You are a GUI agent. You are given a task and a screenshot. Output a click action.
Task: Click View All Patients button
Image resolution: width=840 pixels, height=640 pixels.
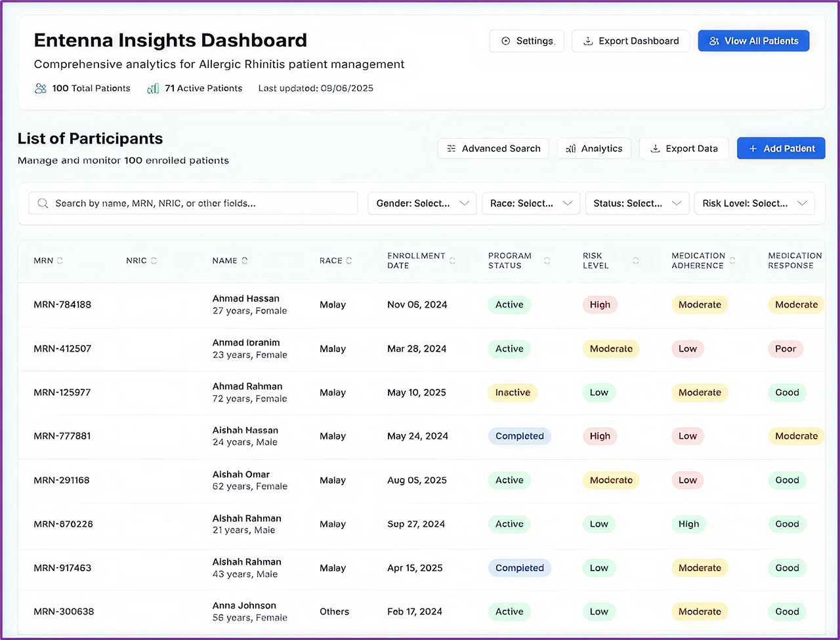click(753, 41)
